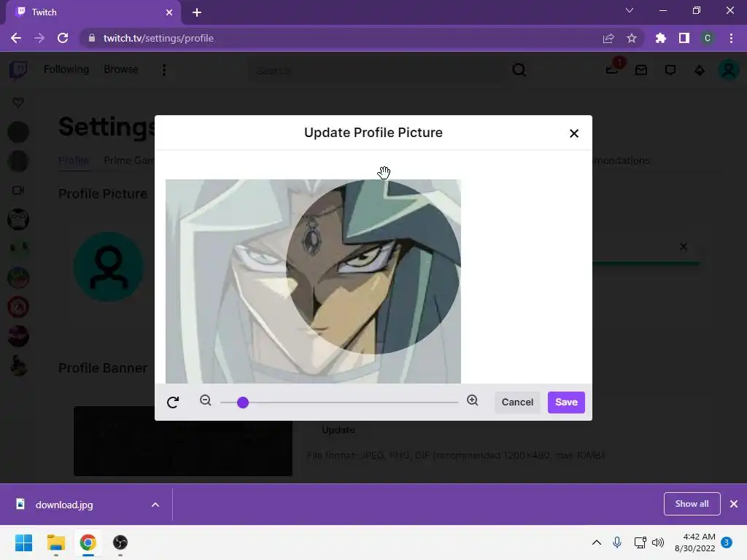
Task: Click the Twitch logo home icon
Action: coord(18,70)
